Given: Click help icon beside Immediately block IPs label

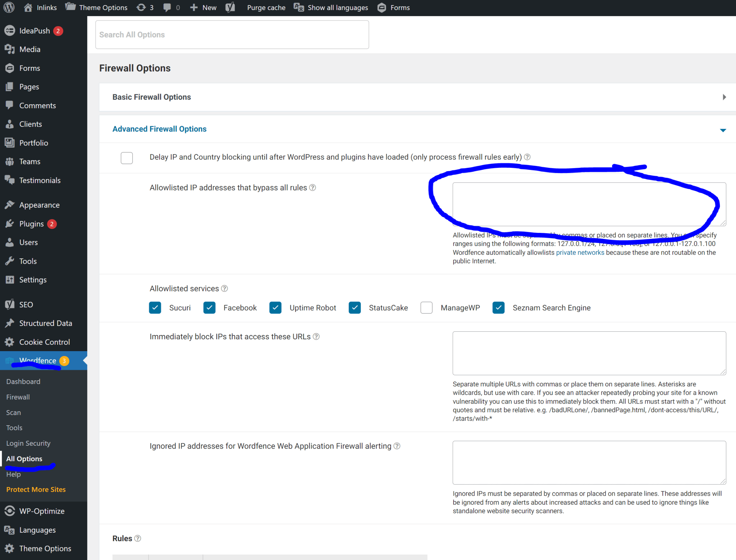Looking at the screenshot, I should [x=316, y=336].
